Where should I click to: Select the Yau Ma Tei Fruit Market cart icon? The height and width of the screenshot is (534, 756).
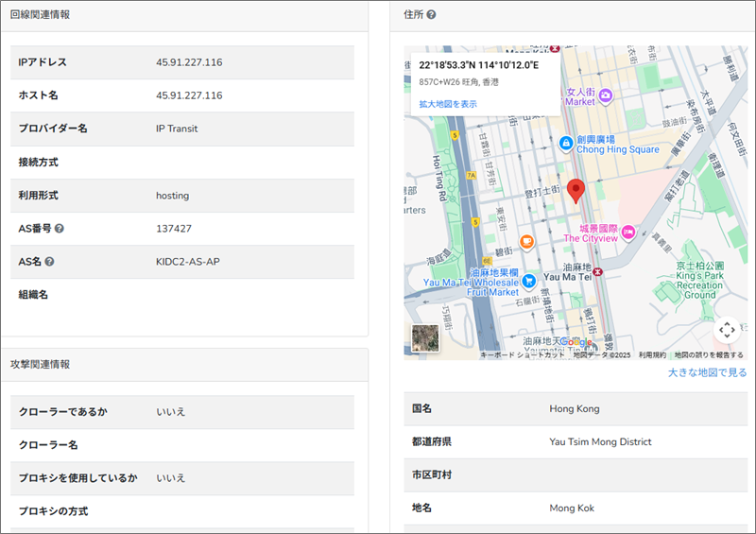coord(529,280)
